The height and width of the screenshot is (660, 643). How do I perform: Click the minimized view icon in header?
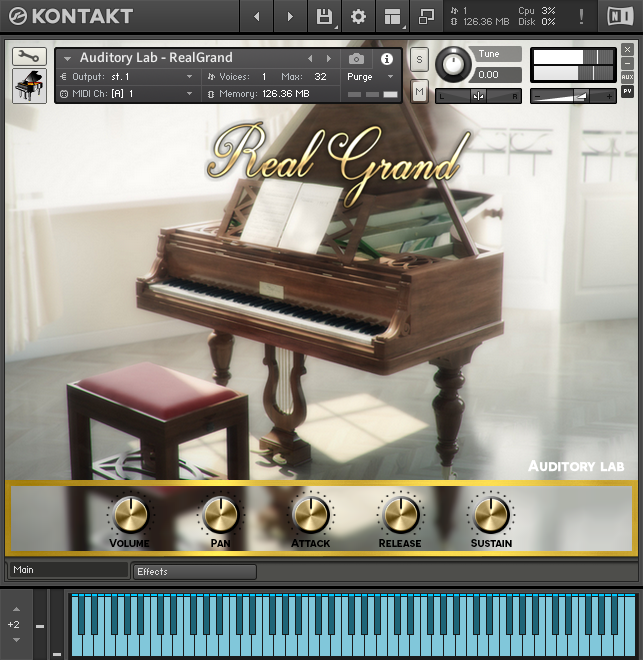click(426, 17)
